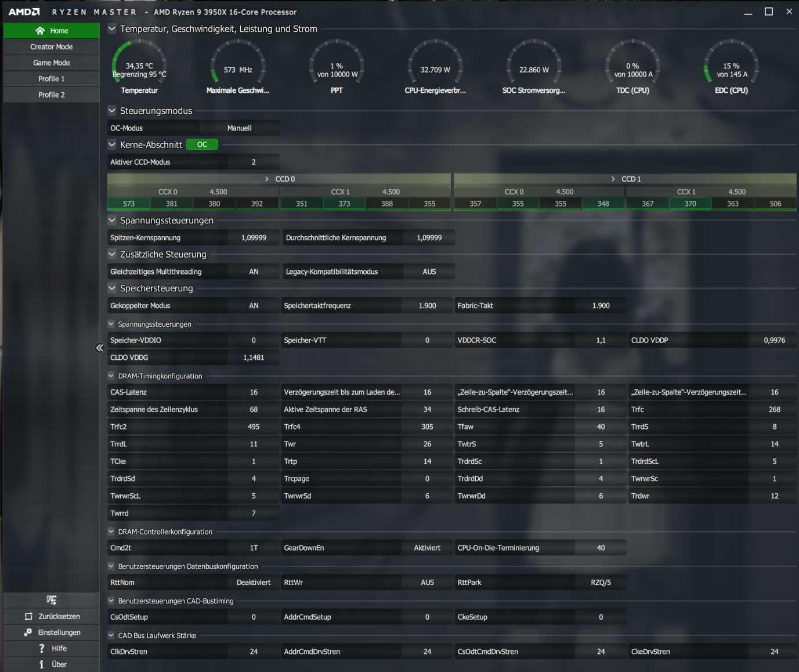Collapse Benutzersteuerungen Datenbuskonfiguration section
The width and height of the screenshot is (799, 672).
coord(111,566)
